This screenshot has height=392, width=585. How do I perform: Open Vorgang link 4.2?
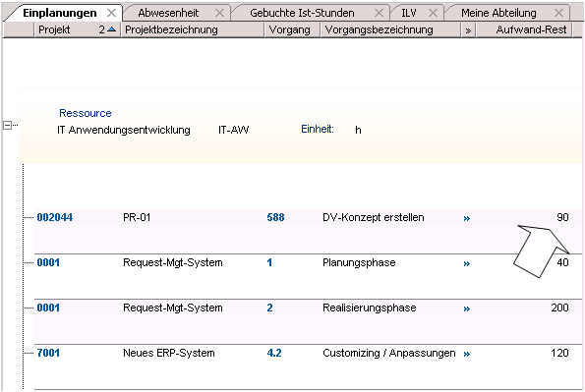(274, 353)
